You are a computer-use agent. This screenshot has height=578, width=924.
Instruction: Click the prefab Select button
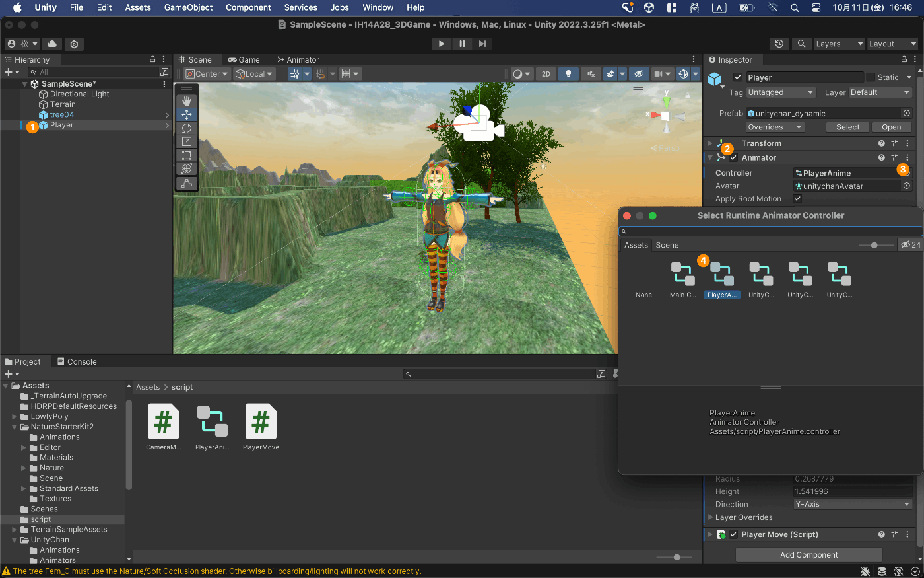coord(848,127)
